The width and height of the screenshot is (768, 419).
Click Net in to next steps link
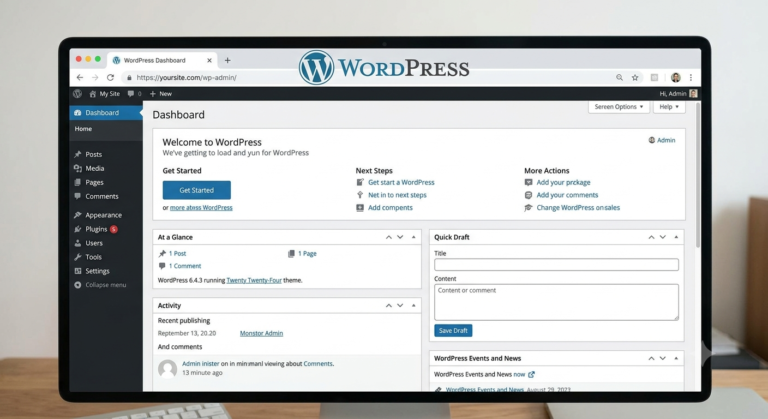(397, 195)
